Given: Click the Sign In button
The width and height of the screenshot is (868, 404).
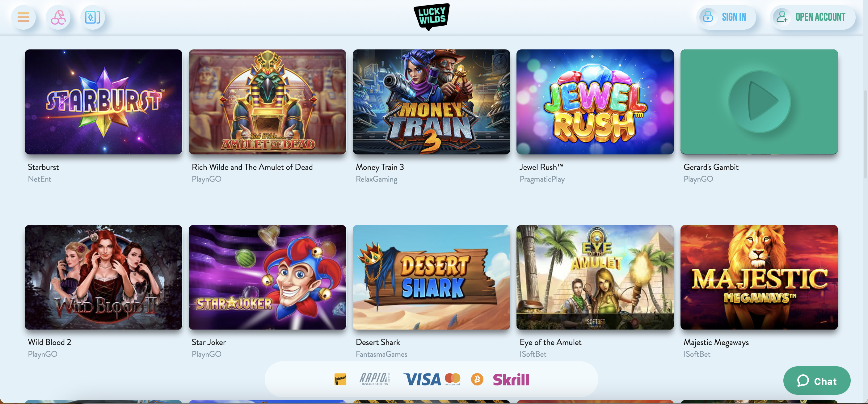Looking at the screenshot, I should (x=726, y=17).
